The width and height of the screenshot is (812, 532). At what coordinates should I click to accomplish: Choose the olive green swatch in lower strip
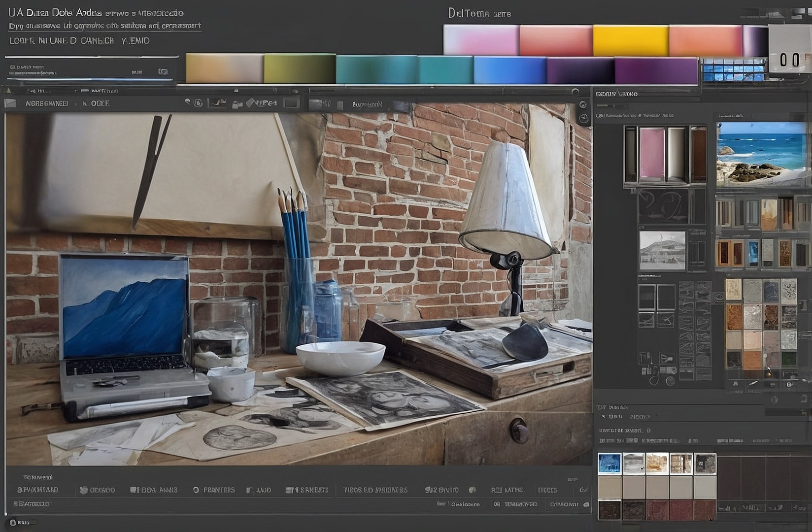[300, 68]
